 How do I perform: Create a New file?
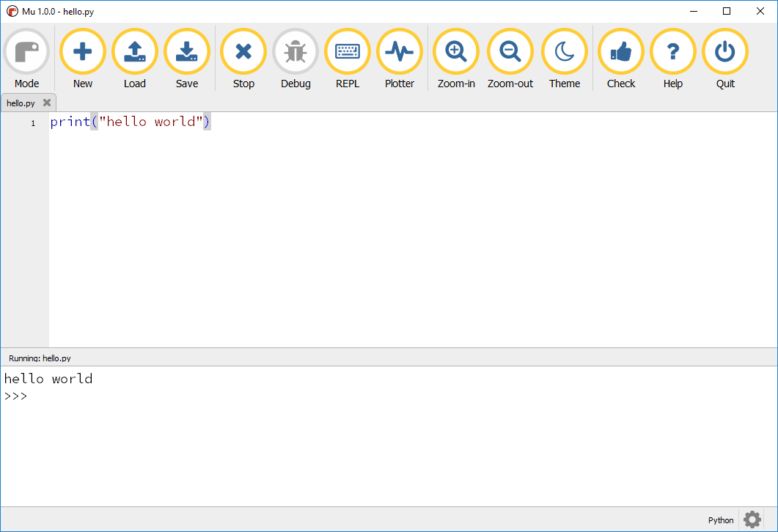point(82,51)
